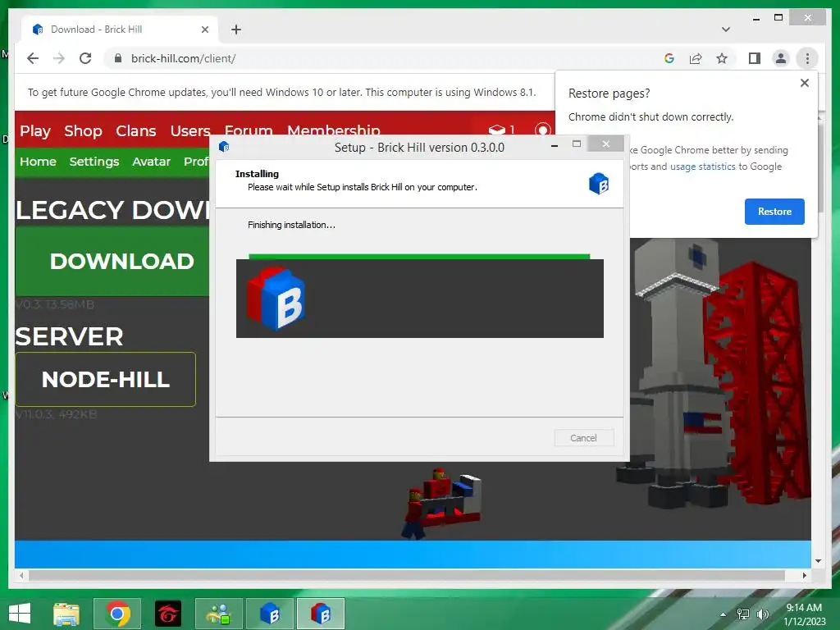
Task: Open File Explorer from taskbar
Action: pyautogui.click(x=66, y=614)
